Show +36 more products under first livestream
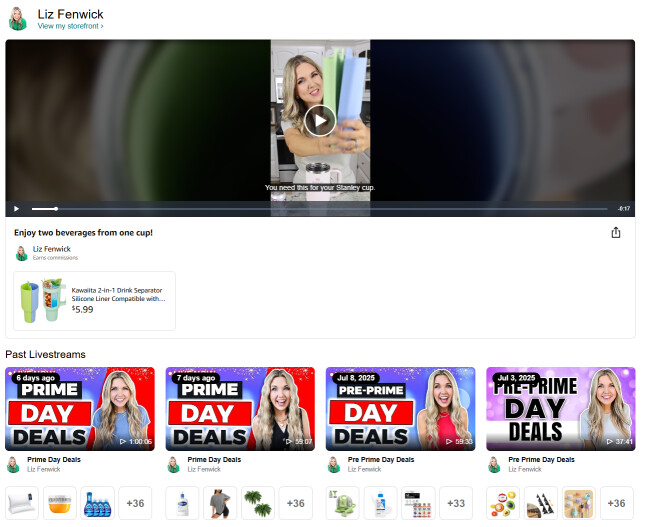Screen dimensions: 650x527 pyautogui.click(x=135, y=503)
